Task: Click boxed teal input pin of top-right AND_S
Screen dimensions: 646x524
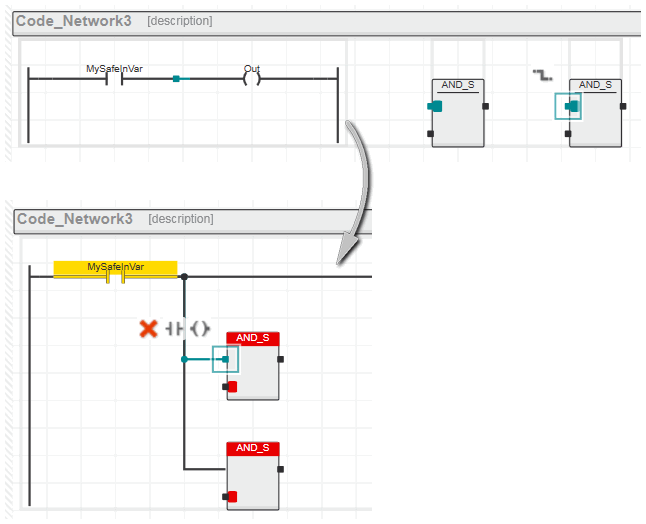Action: (x=570, y=106)
